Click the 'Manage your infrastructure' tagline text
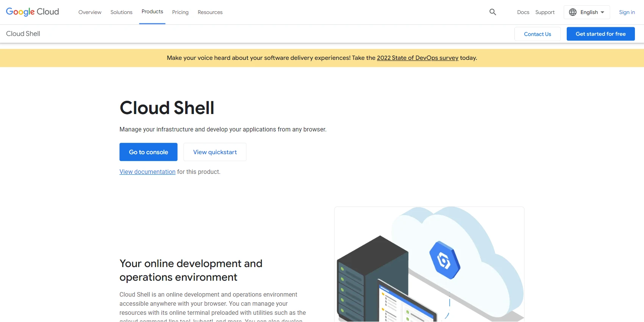 click(223, 130)
